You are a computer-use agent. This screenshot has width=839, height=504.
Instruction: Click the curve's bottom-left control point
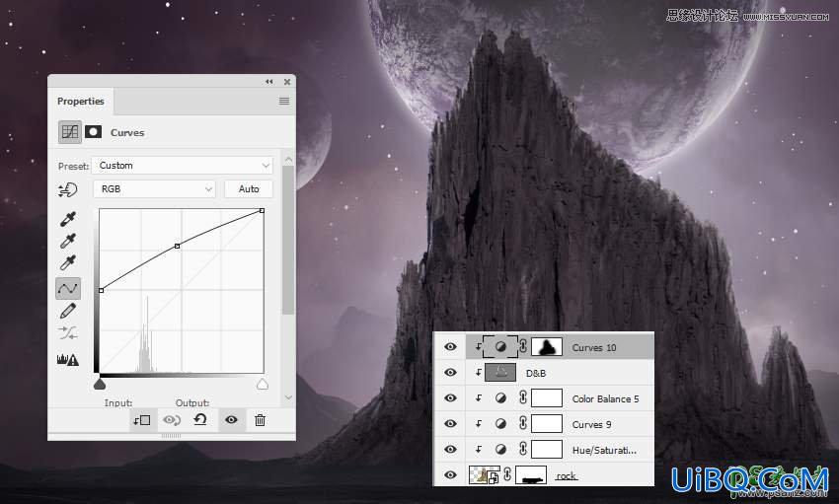(x=101, y=290)
